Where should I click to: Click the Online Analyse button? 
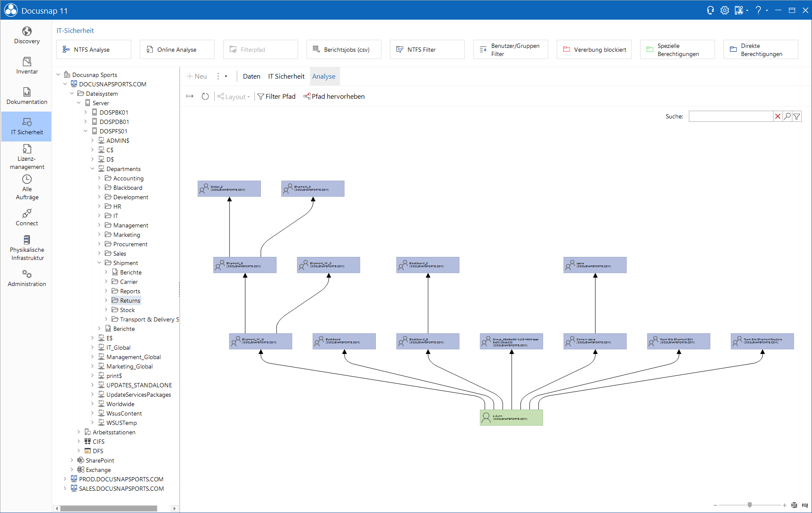coord(177,50)
